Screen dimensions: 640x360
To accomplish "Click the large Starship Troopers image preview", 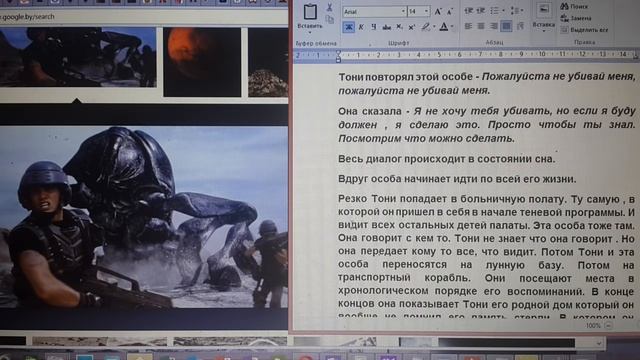I will point(144,217).
